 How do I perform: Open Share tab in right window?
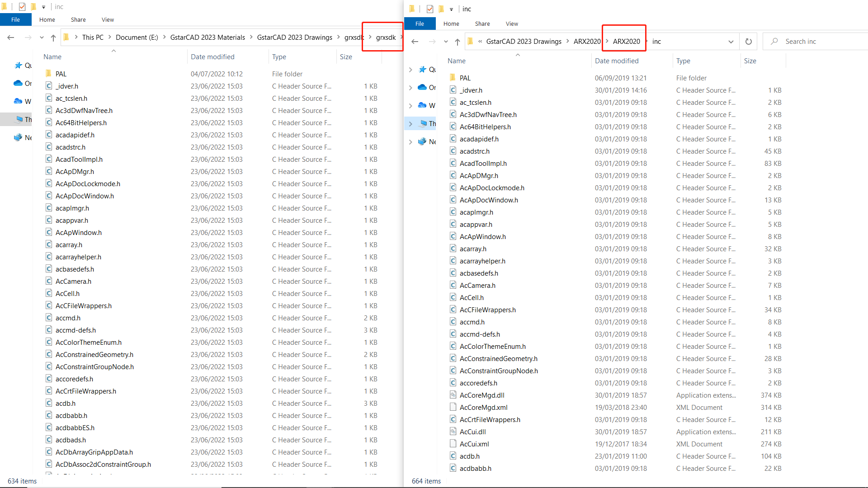(482, 23)
